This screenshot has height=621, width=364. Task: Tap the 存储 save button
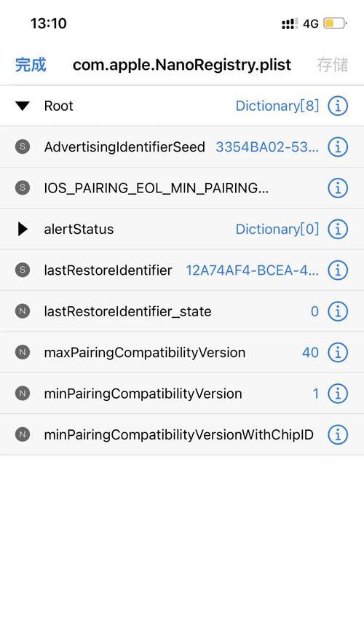[x=333, y=65]
